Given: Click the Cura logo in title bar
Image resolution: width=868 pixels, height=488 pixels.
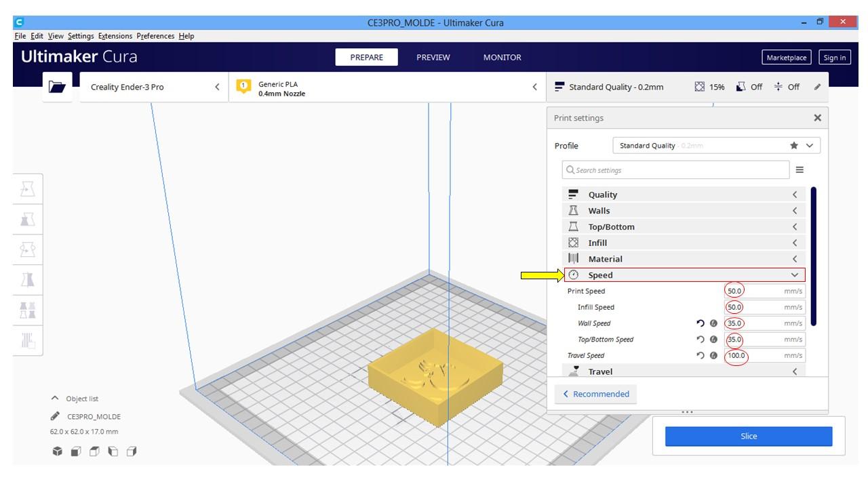Looking at the screenshot, I should click(18, 22).
